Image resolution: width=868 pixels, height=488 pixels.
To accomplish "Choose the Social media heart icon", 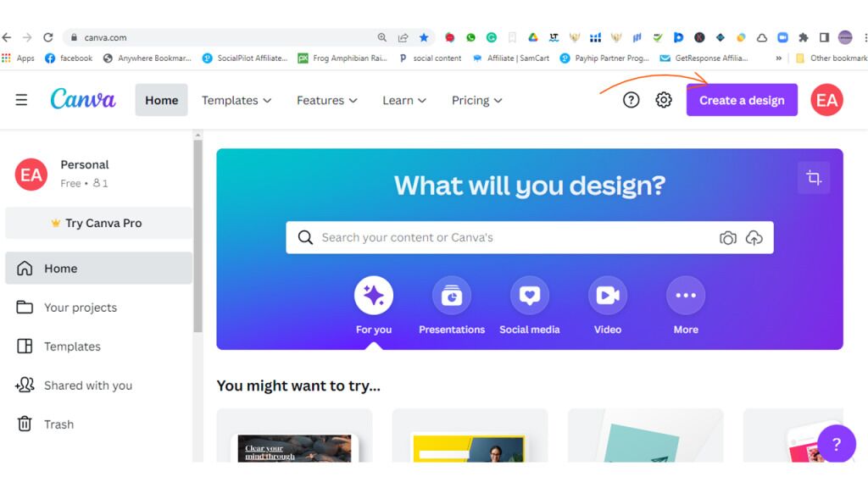I will 530,296.
